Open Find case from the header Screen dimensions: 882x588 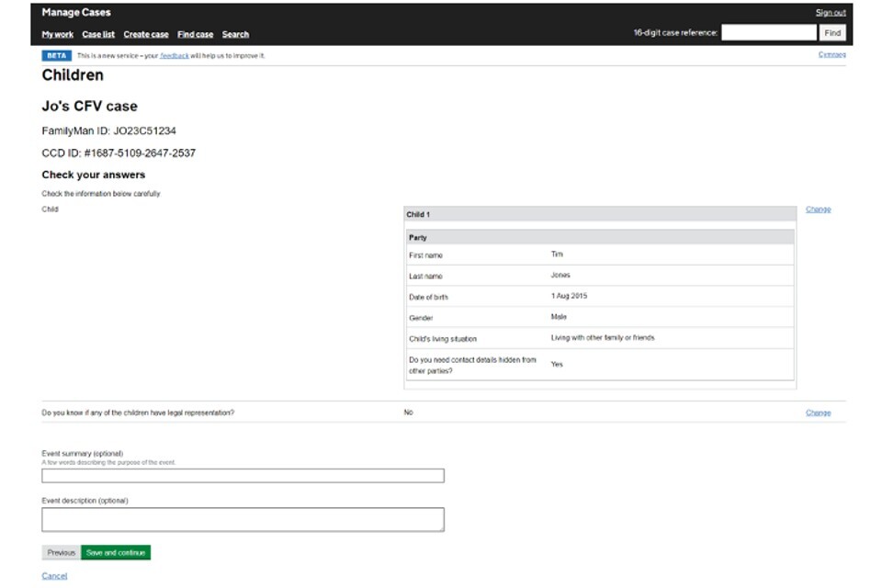coord(195,35)
